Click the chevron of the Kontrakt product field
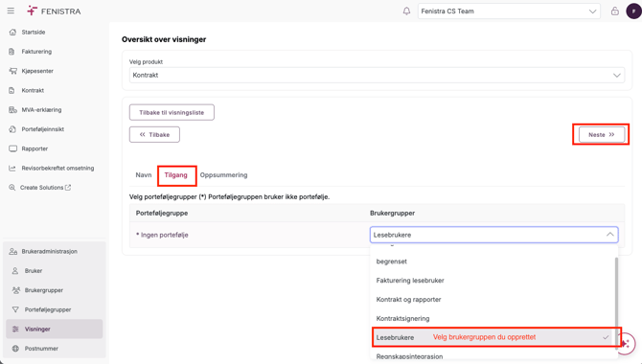This screenshot has width=642, height=364. [617, 75]
